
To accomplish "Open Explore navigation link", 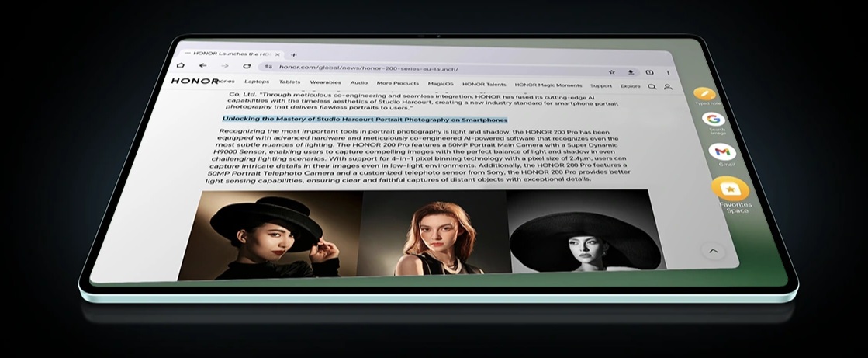I will (x=630, y=86).
